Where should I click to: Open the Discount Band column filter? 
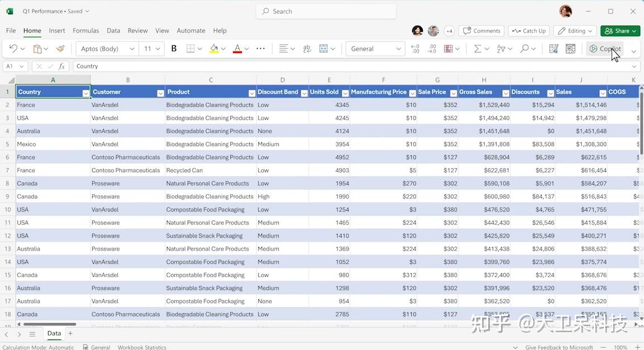click(304, 93)
